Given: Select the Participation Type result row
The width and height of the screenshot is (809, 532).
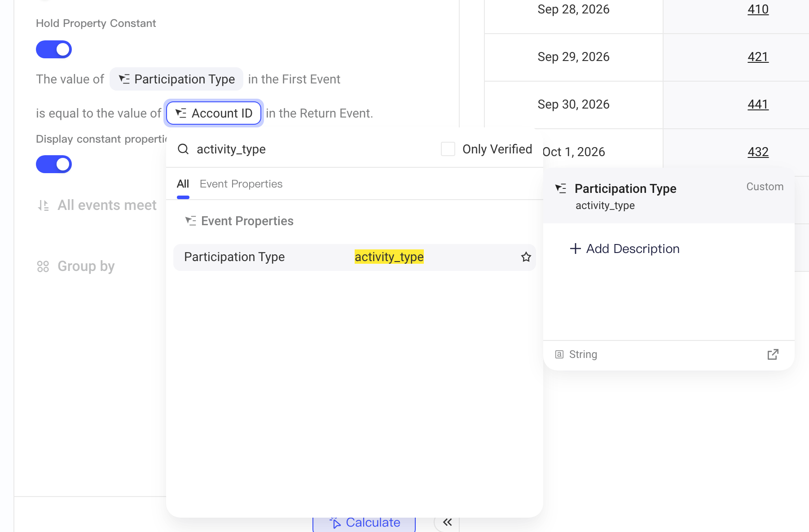Looking at the screenshot, I should point(355,257).
